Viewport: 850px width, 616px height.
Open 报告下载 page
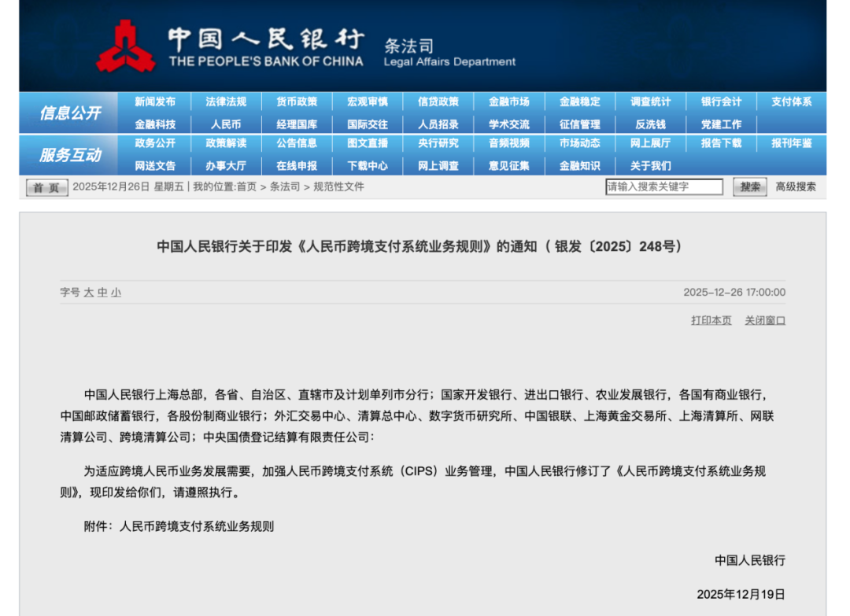click(721, 143)
